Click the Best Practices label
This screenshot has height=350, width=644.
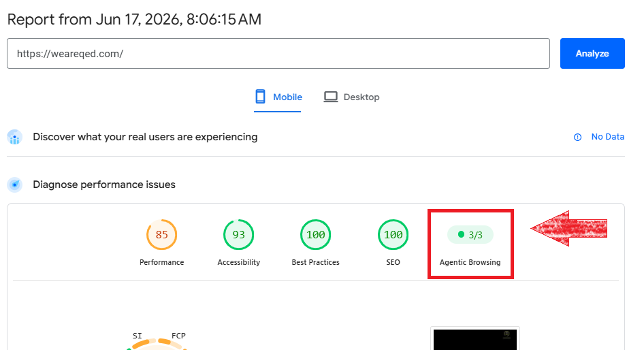[315, 262]
